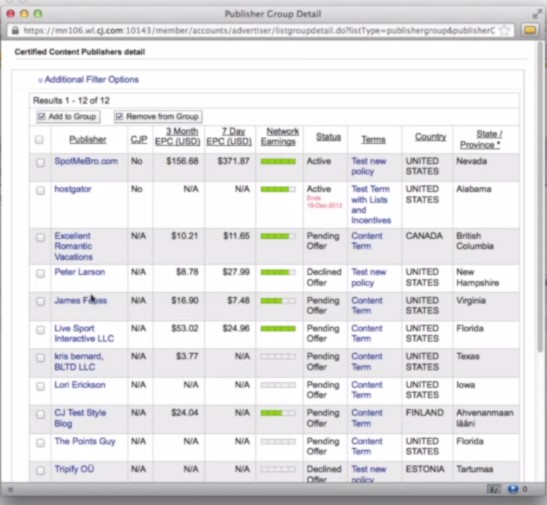Check the Lori Erickson row checkbox

(40, 386)
